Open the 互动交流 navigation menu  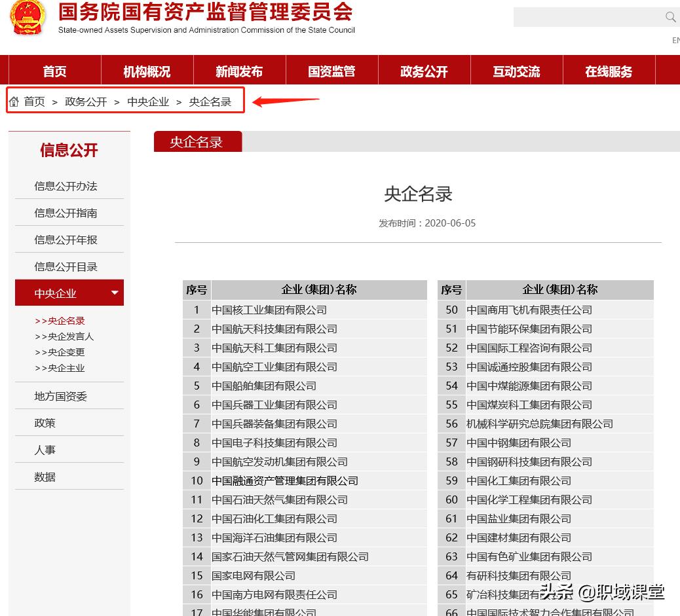(516, 71)
